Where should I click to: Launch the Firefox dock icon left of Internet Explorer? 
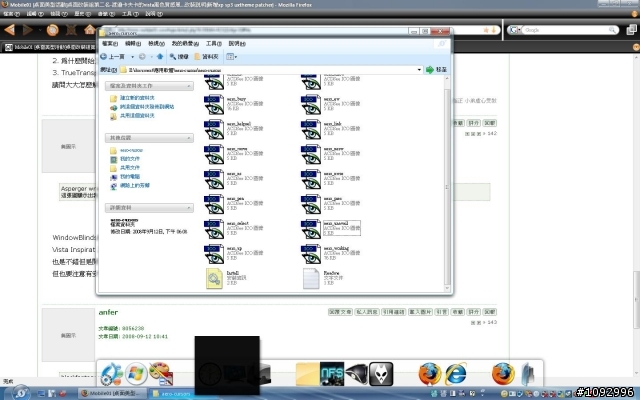[x=430, y=373]
